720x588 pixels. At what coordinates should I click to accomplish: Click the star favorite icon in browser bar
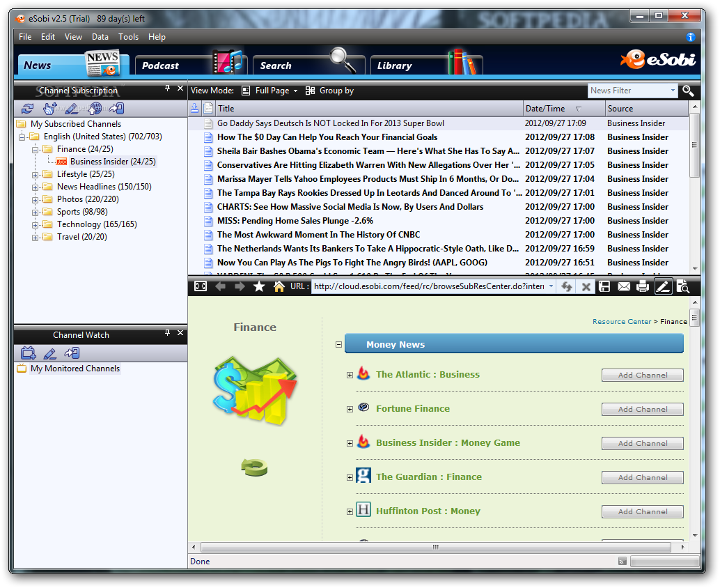tap(259, 286)
